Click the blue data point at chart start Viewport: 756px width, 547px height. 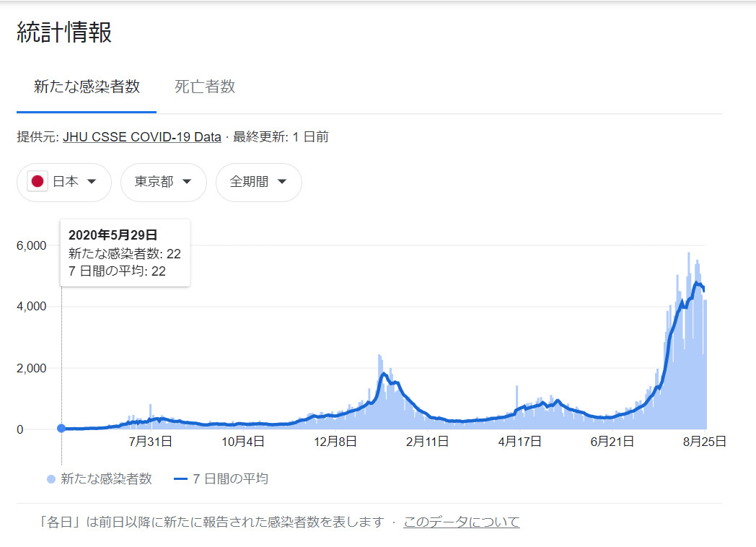(x=61, y=429)
